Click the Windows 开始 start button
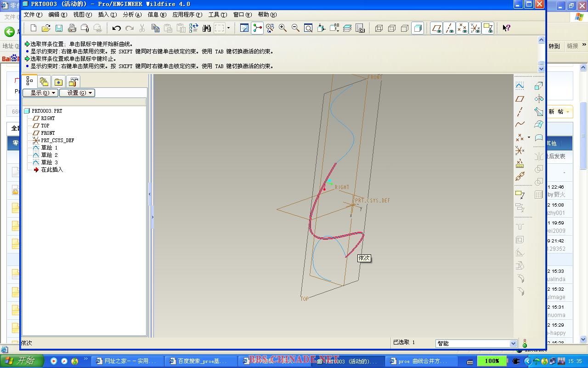Screen dimensions: 588x368 (22, 361)
